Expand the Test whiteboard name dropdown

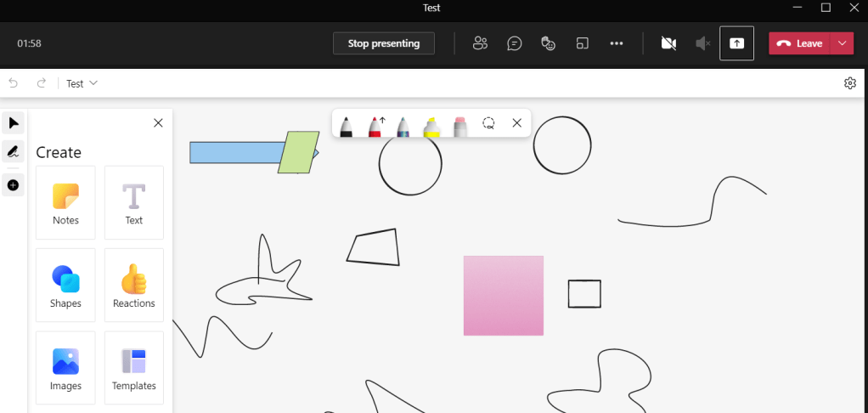click(82, 83)
